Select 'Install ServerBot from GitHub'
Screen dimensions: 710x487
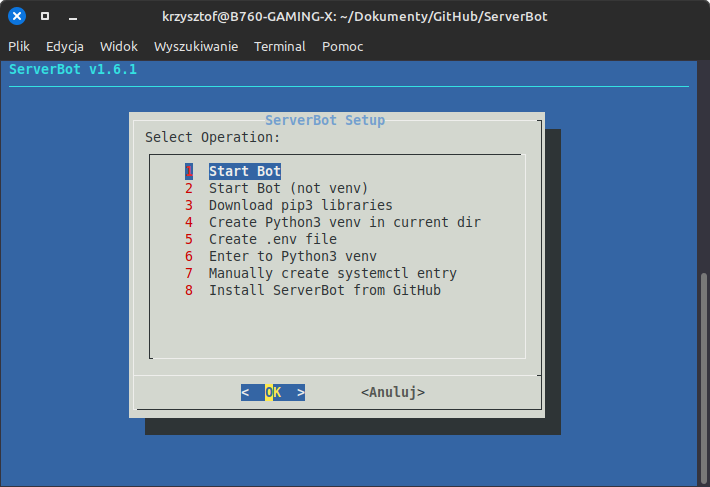tap(325, 290)
